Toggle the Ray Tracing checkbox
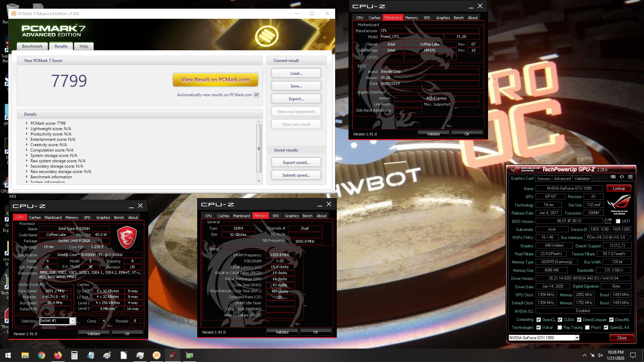The image size is (644, 362). pyautogui.click(x=559, y=327)
